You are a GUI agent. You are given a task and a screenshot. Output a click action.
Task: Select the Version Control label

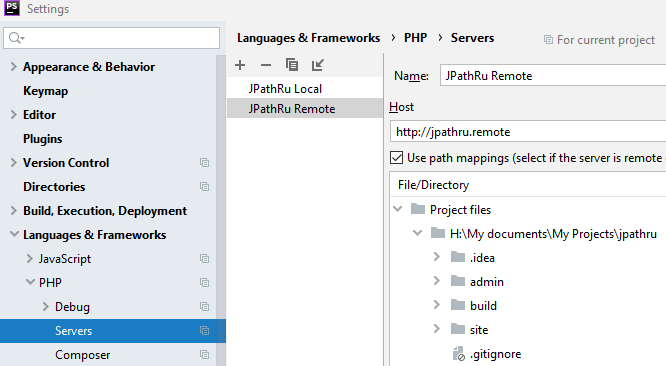pos(66,163)
